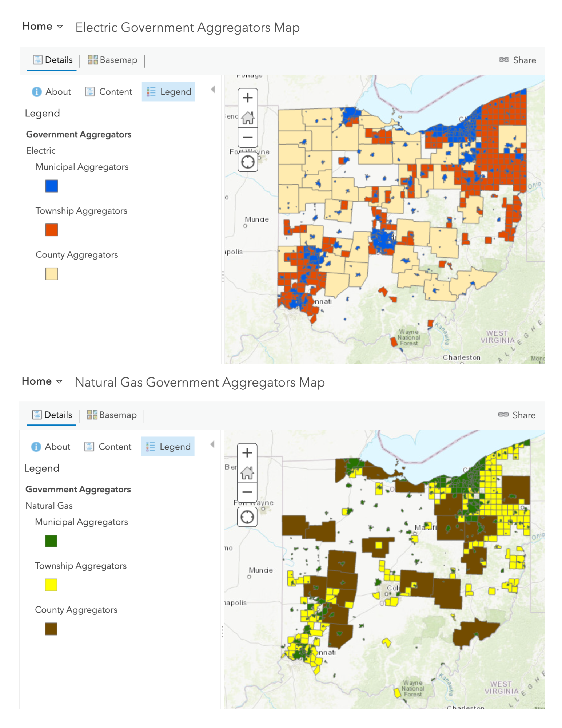Image resolution: width=562 pixels, height=728 pixels.
Task: Select the Details button above Natural Gas map
Action: [x=52, y=415]
